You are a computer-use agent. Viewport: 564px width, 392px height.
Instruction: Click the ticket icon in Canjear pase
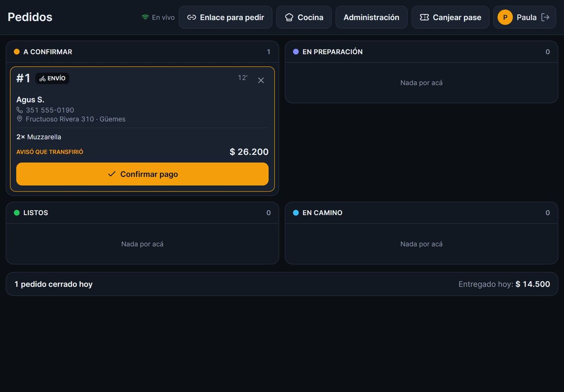pos(424,17)
